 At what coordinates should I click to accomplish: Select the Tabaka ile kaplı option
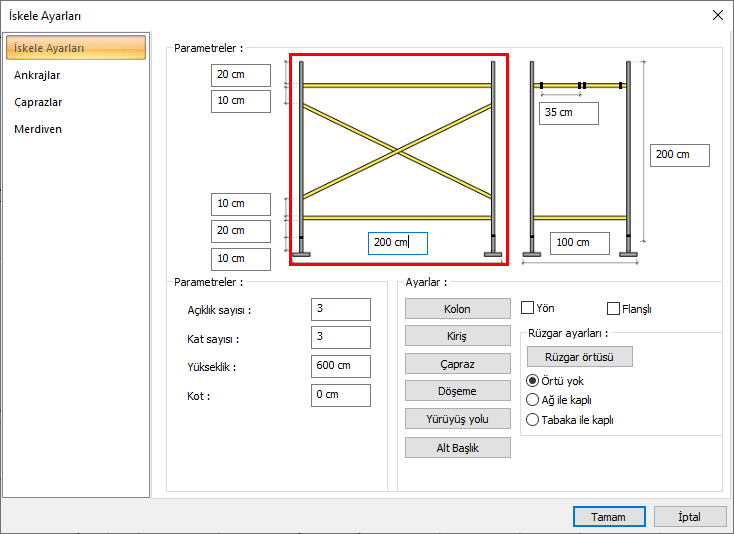coord(532,419)
